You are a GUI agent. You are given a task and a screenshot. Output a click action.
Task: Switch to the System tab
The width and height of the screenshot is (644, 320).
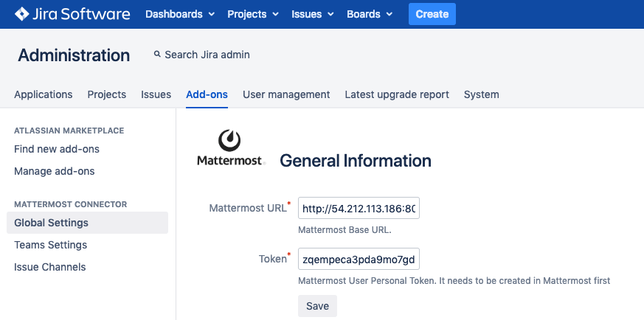click(x=481, y=94)
